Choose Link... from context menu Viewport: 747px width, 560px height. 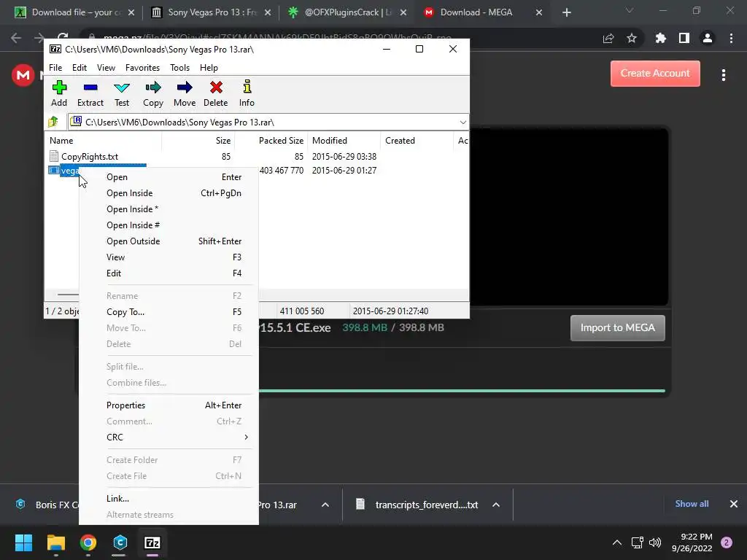tap(169, 499)
